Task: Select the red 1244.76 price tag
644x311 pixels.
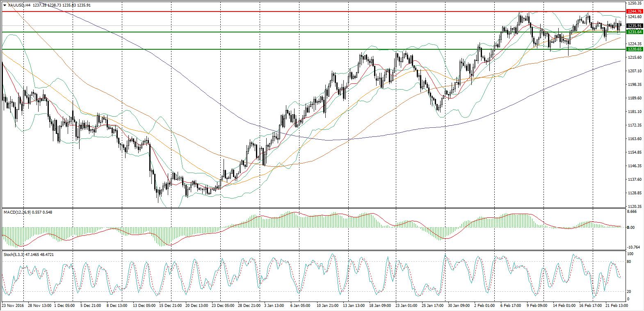Action: click(634, 12)
